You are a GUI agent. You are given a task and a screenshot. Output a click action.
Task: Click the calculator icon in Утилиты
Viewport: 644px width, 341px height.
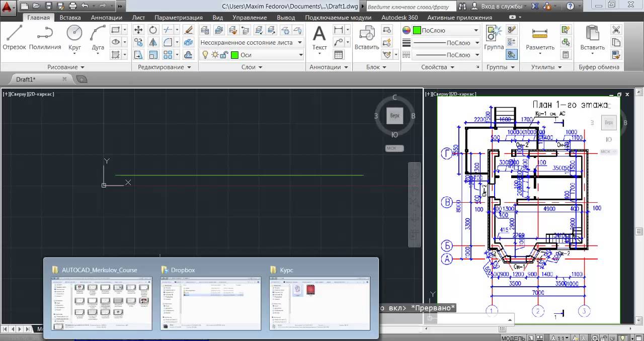coord(566,55)
